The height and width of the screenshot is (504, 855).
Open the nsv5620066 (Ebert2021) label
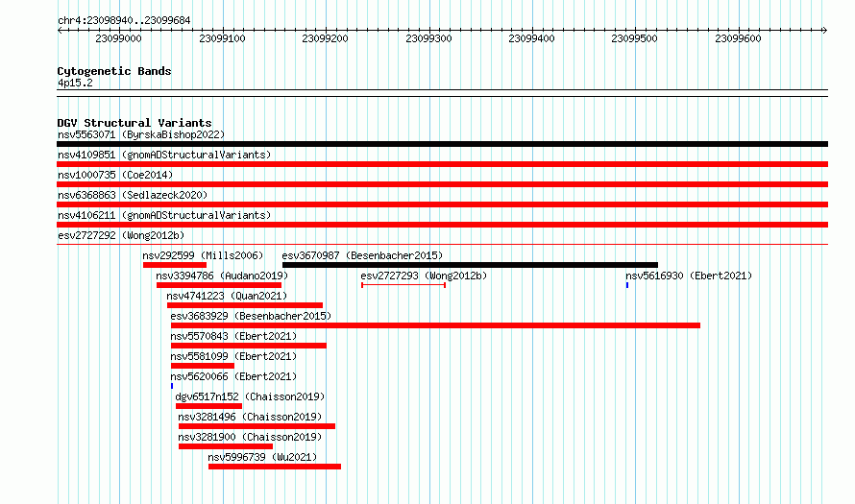pos(233,376)
